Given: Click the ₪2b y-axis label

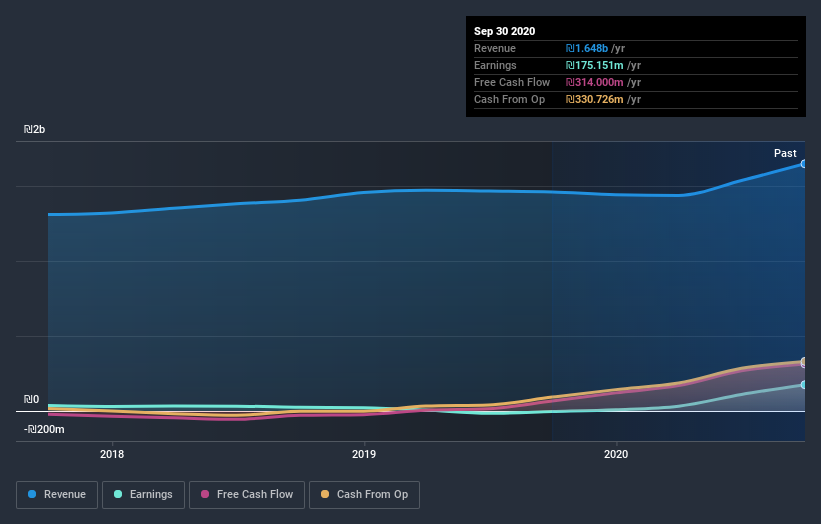Looking at the screenshot, I should [x=35, y=129].
